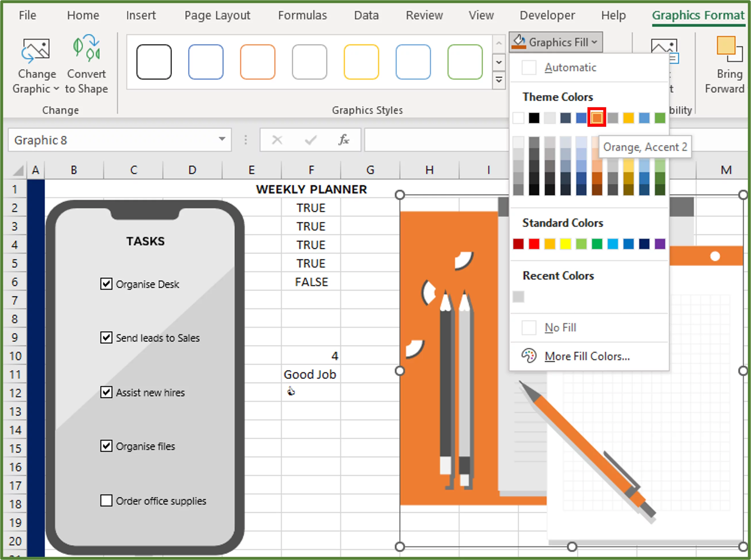Screen dimensions: 751x560
Task: Select the orange outline graphics style
Action: 257,62
